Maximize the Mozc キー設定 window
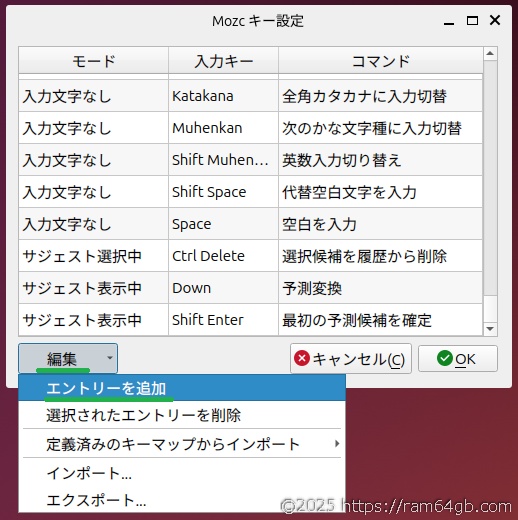Viewport: 518px width, 520px height. click(x=472, y=21)
